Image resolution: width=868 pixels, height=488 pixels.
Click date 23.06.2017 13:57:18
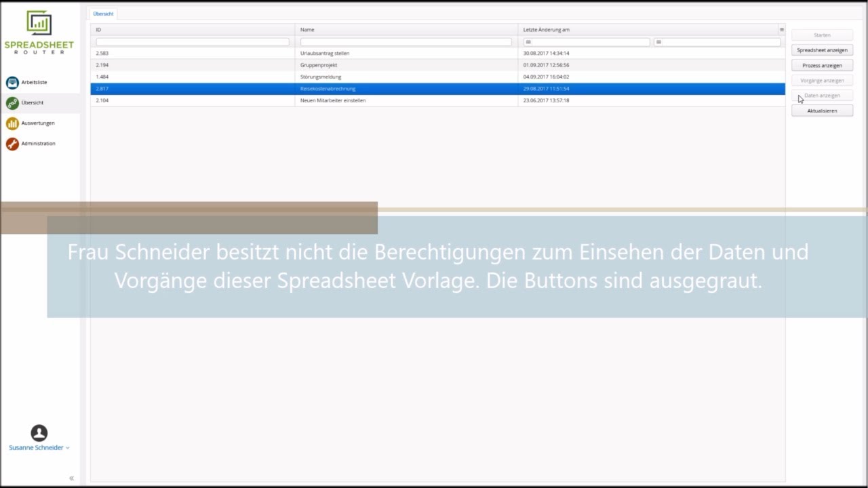point(546,100)
